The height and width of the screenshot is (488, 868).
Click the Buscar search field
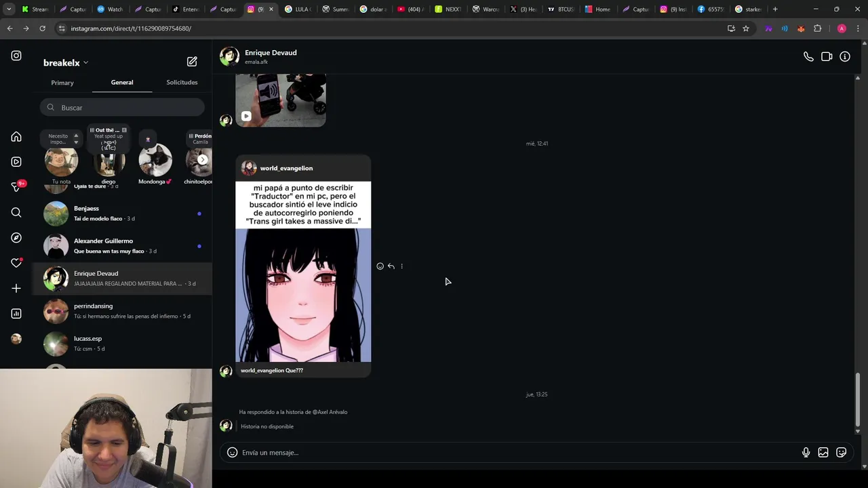pos(122,108)
